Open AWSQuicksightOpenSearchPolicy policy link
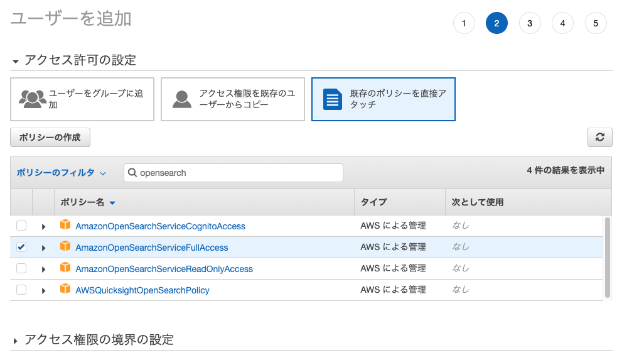This screenshot has height=360, width=644. point(142,290)
